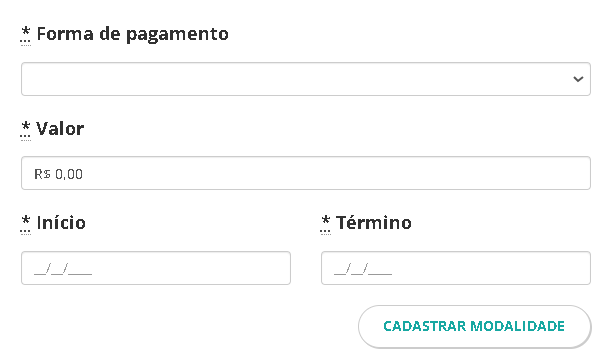Click the date mask in the Início box
605x362 pixels.
pyautogui.click(x=63, y=269)
